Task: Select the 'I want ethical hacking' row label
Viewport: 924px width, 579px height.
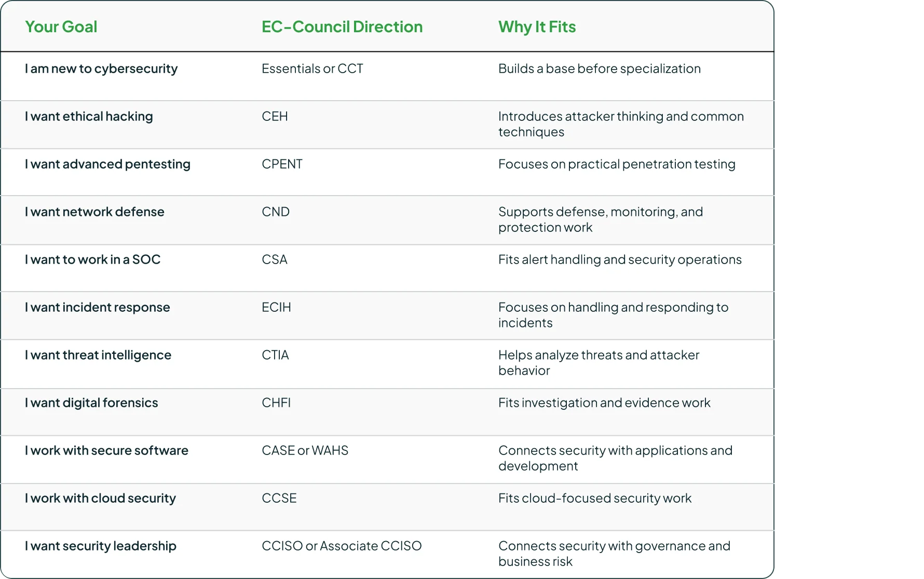Action: pyautogui.click(x=89, y=117)
